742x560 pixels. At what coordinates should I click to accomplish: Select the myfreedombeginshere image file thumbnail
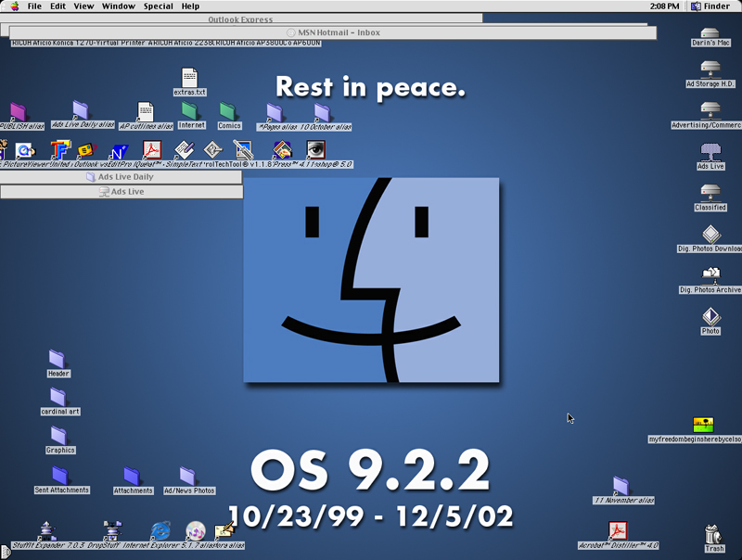(703, 425)
